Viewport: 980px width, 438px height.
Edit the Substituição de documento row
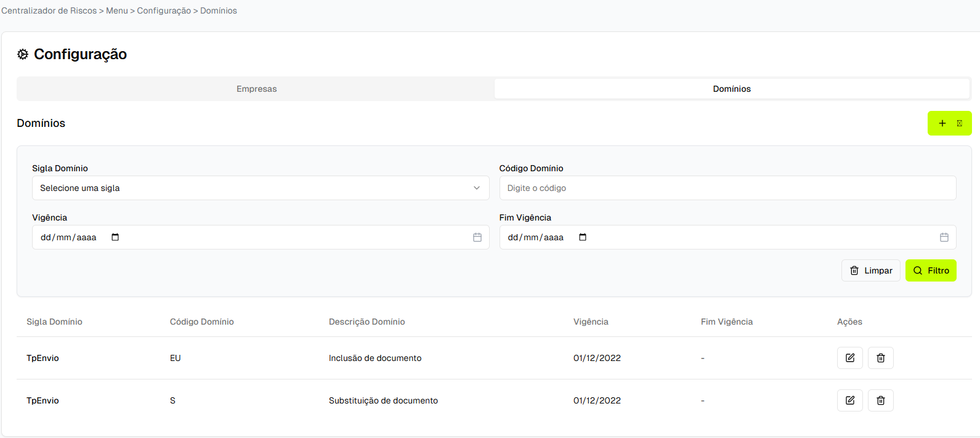(849, 400)
